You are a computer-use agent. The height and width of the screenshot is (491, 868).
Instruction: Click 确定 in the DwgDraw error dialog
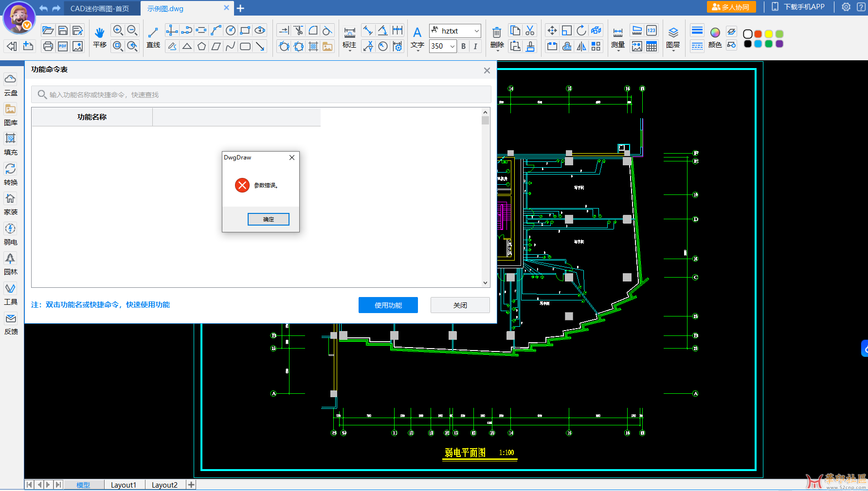[x=269, y=219]
